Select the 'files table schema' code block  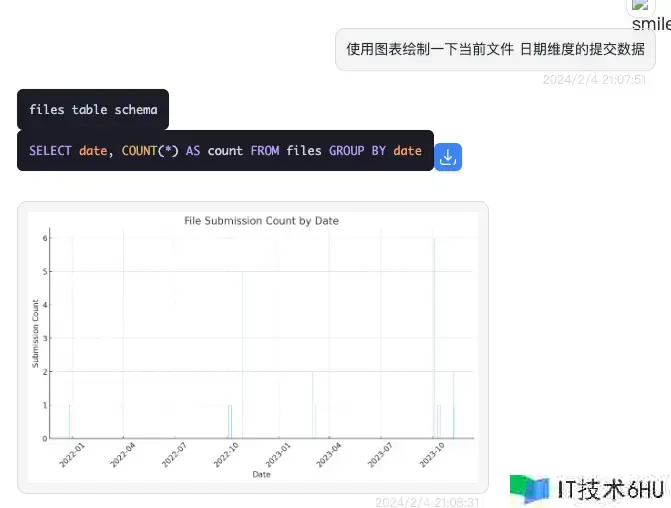[x=93, y=110]
